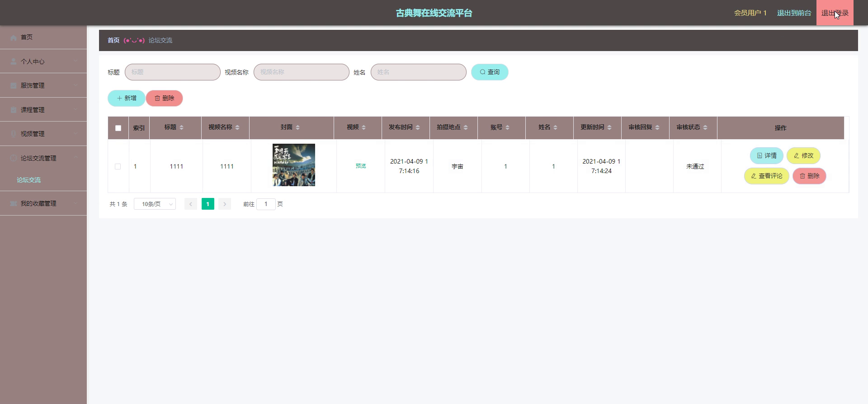Click 退出登录 to log out
The height and width of the screenshot is (404, 868).
click(835, 13)
